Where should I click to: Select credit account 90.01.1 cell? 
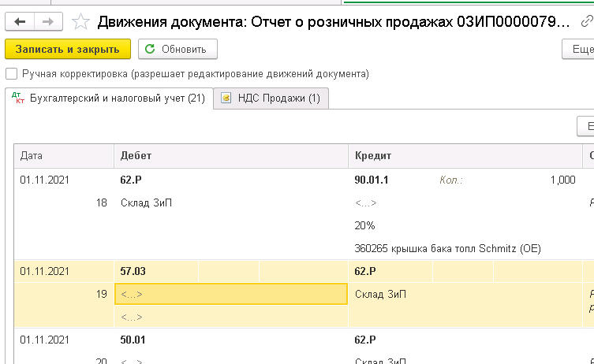pyautogui.click(x=372, y=180)
